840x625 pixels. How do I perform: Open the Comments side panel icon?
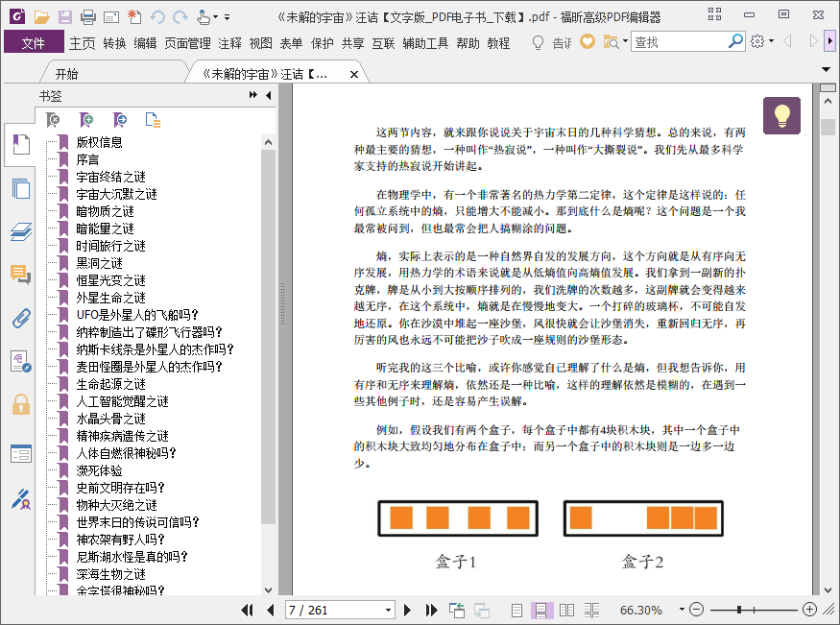pyautogui.click(x=21, y=275)
